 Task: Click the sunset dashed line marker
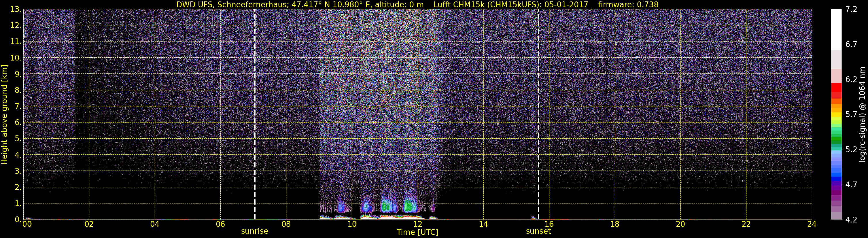[538, 114]
